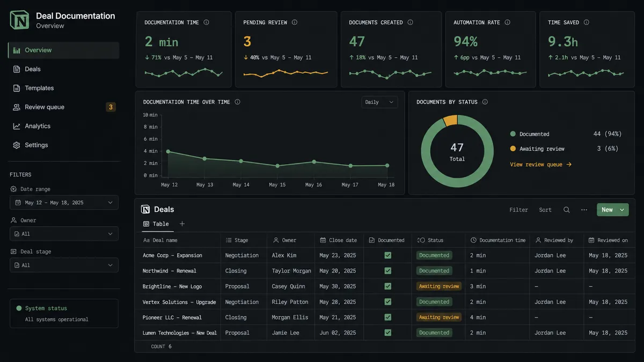Expand the New button dropdown arrow
This screenshot has width=644, height=362.
(622, 210)
